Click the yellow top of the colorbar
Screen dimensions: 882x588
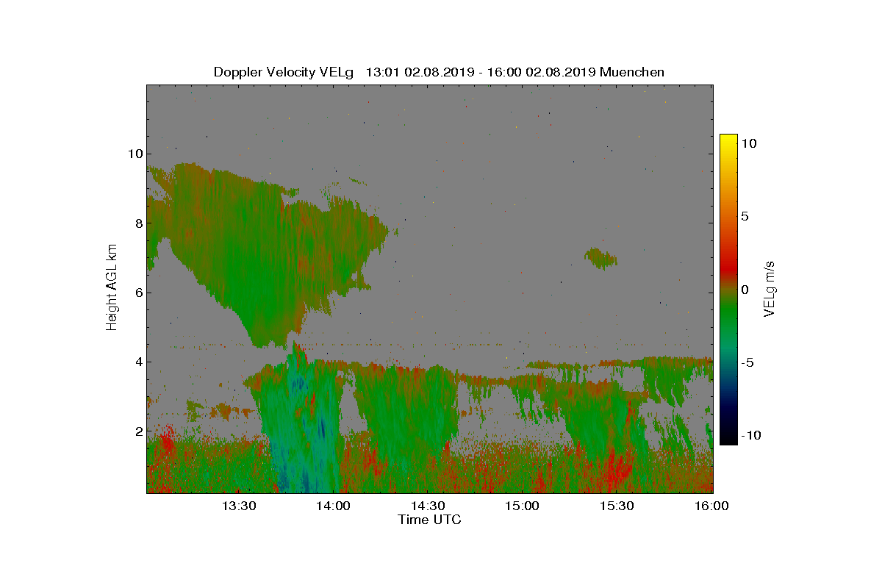click(728, 141)
